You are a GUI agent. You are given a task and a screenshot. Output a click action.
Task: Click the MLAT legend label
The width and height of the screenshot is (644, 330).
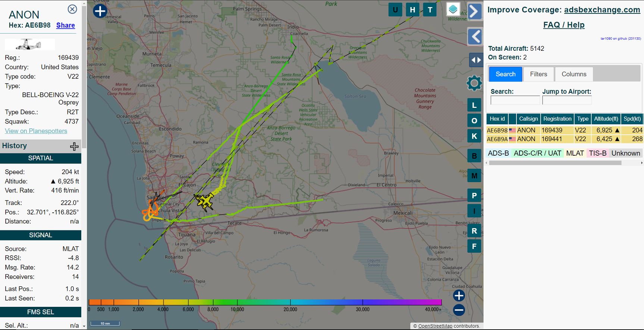click(575, 153)
